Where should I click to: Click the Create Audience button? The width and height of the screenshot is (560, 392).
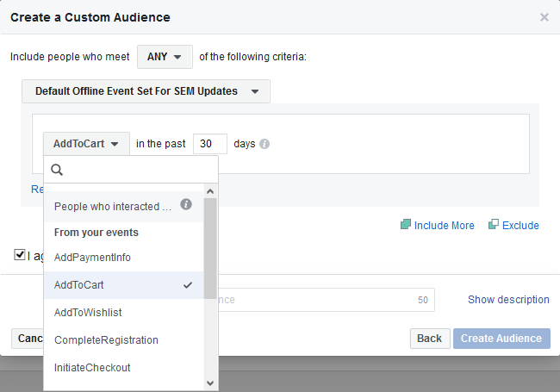pos(501,339)
